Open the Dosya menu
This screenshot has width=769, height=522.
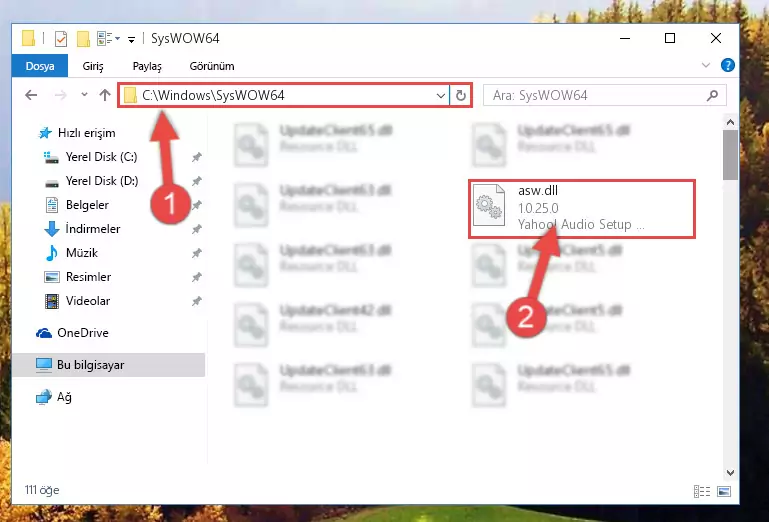click(40, 66)
